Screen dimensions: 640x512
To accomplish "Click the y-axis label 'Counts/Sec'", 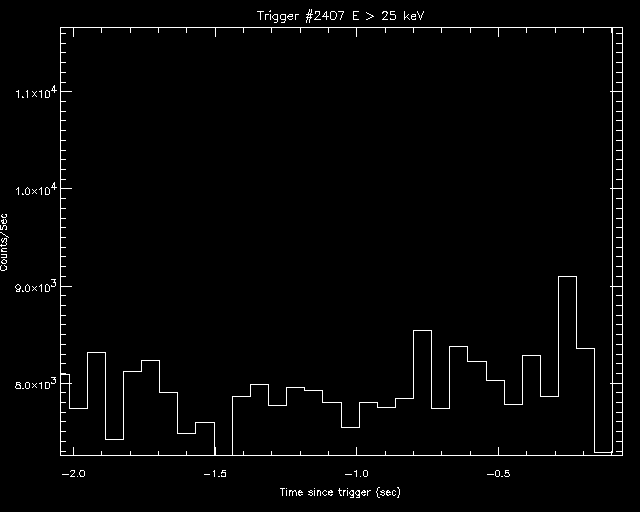I will pos(4,242).
